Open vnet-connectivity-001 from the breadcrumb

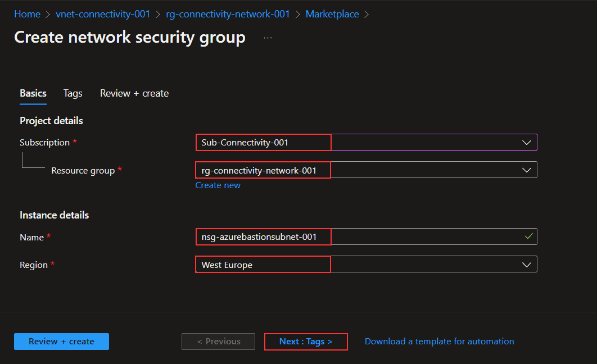103,13
